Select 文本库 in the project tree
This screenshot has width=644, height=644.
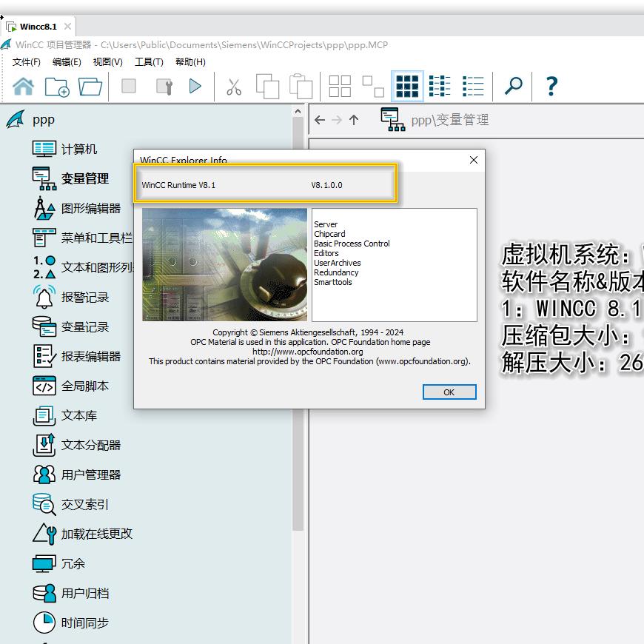coord(76,415)
